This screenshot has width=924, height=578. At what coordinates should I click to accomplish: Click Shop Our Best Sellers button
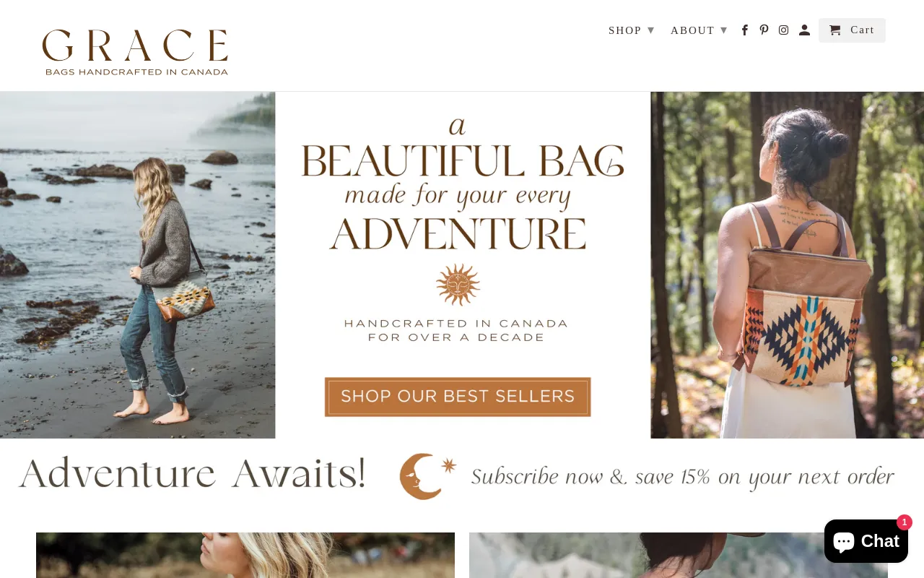pos(458,397)
